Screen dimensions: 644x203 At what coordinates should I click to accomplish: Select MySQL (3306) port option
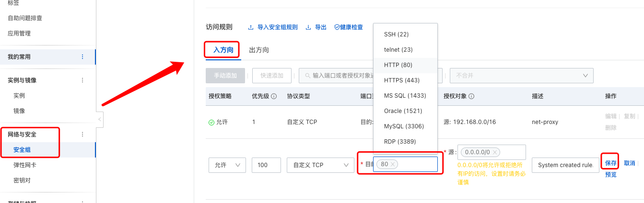click(404, 126)
